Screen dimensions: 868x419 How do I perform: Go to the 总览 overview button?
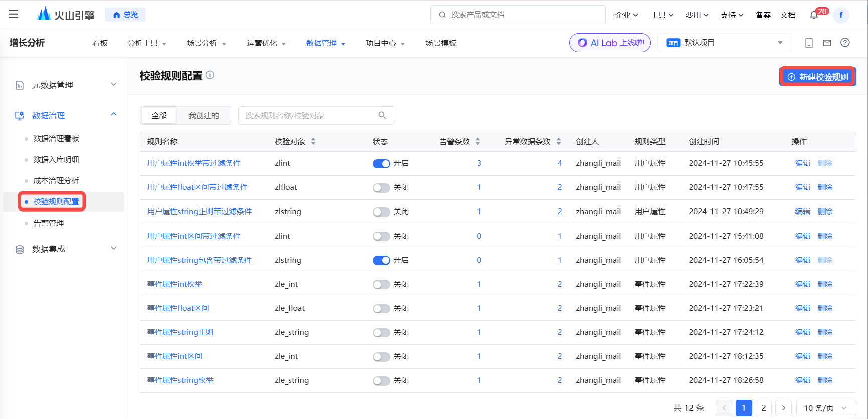click(x=125, y=15)
